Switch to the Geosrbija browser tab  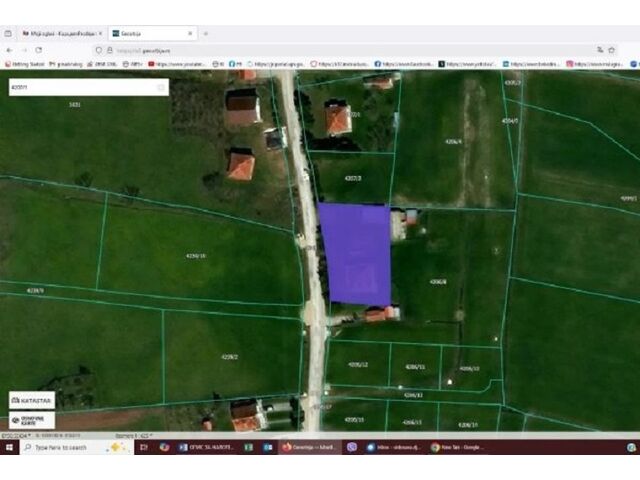148,33
